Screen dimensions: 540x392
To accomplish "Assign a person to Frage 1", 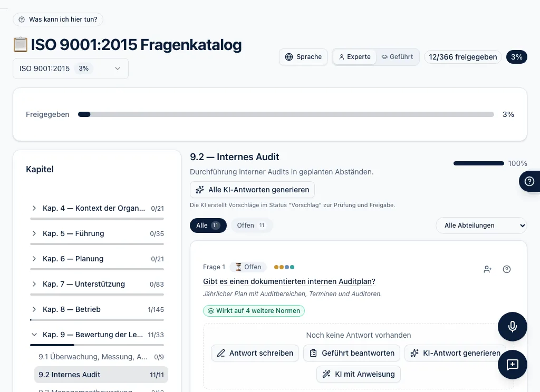I will pos(488,269).
